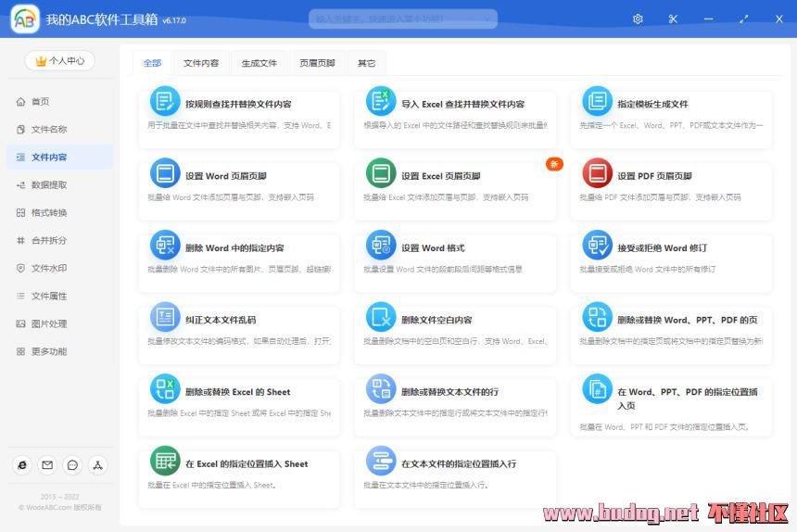Select 合并拆分 in the sidebar
The image size is (797, 532).
click(59, 240)
